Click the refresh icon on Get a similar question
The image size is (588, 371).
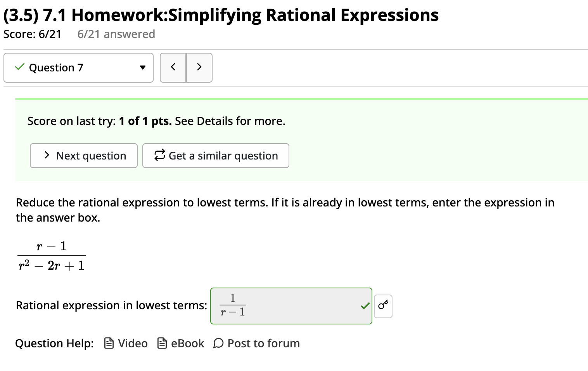pos(159,156)
